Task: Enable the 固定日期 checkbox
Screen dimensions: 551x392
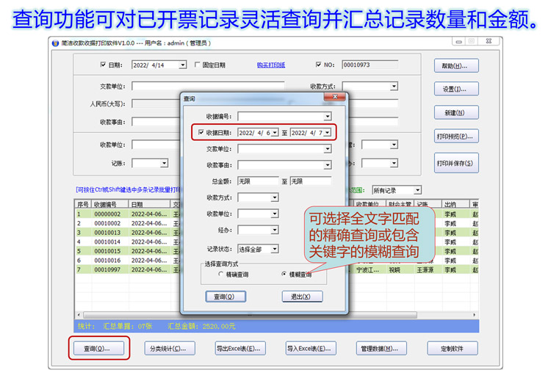Action: (x=197, y=65)
